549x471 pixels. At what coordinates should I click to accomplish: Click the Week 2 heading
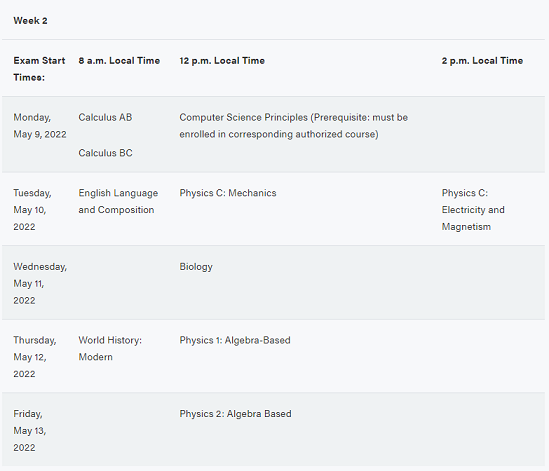[30, 21]
